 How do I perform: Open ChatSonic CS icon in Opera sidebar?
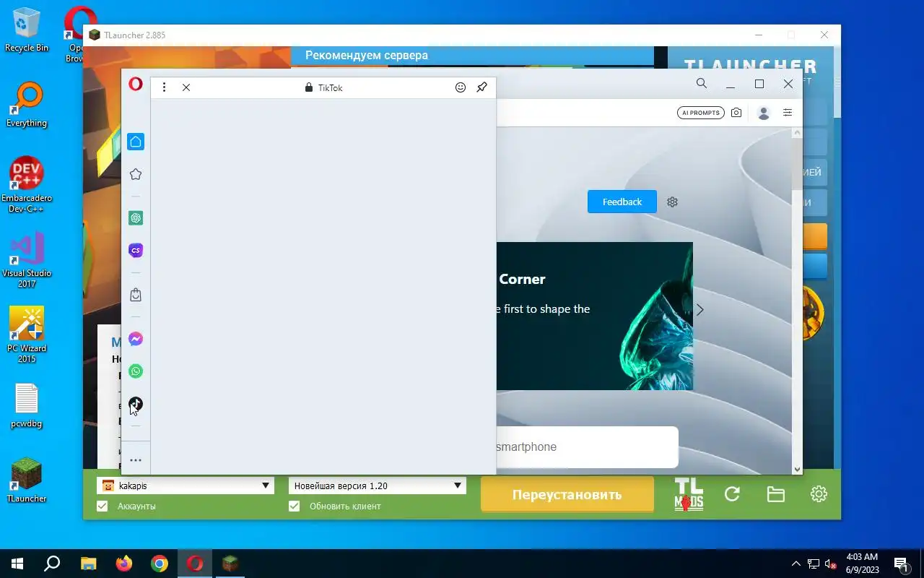(x=136, y=250)
